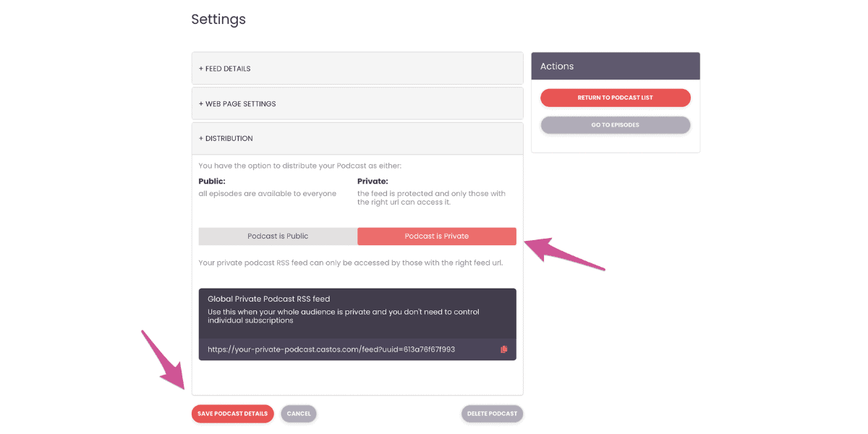
Task: Collapse the Distribution section
Action: point(357,138)
